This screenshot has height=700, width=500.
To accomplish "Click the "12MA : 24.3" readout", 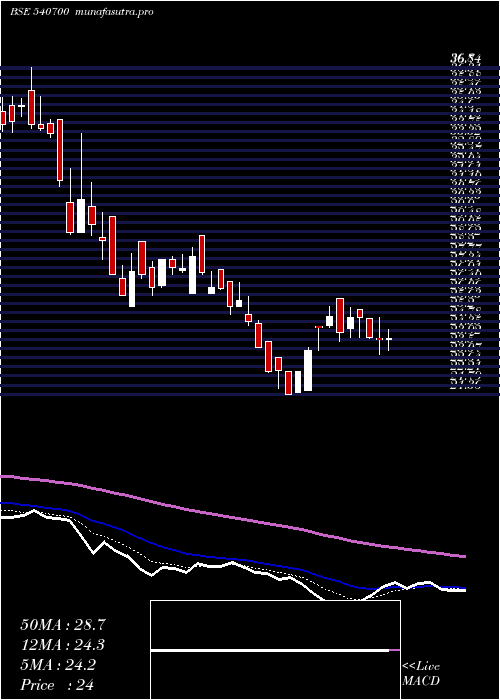I will pos(63,645).
